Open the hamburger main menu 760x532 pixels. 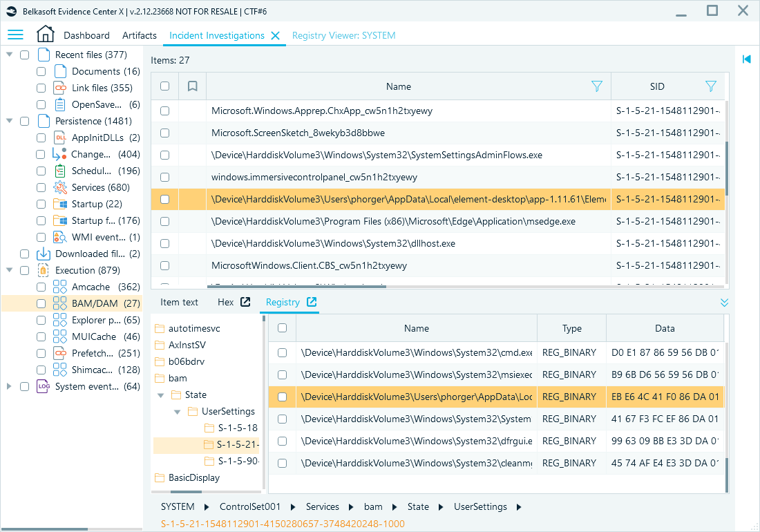15,35
